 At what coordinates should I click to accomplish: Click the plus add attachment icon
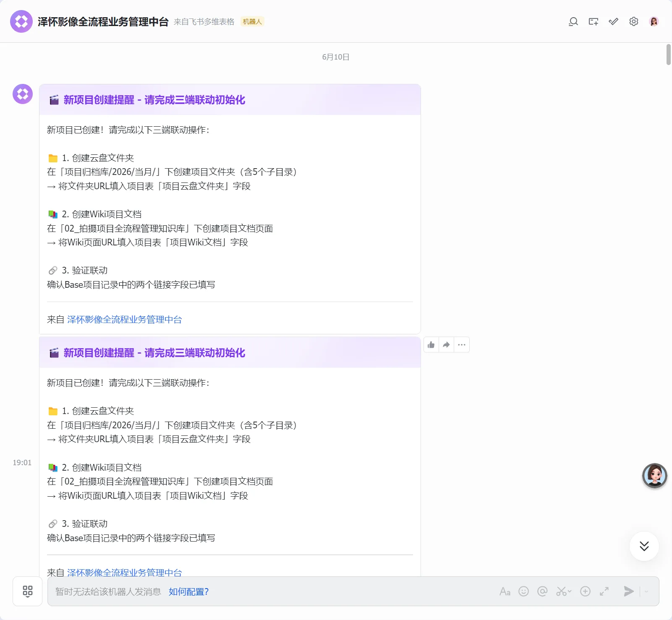point(585,591)
